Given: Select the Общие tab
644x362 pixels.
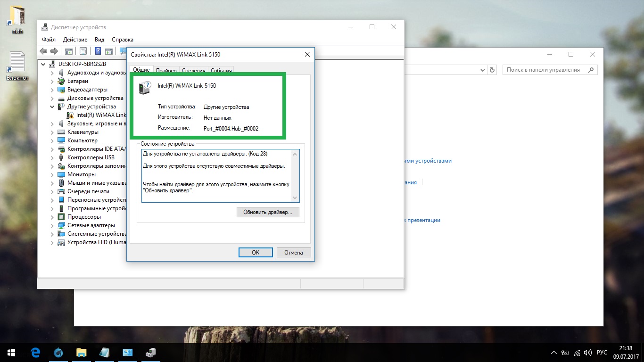Looking at the screenshot, I should click(x=141, y=69).
